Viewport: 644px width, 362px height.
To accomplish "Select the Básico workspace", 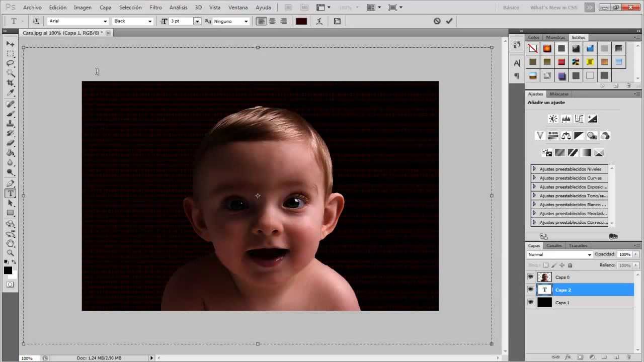I will pyautogui.click(x=511, y=8).
